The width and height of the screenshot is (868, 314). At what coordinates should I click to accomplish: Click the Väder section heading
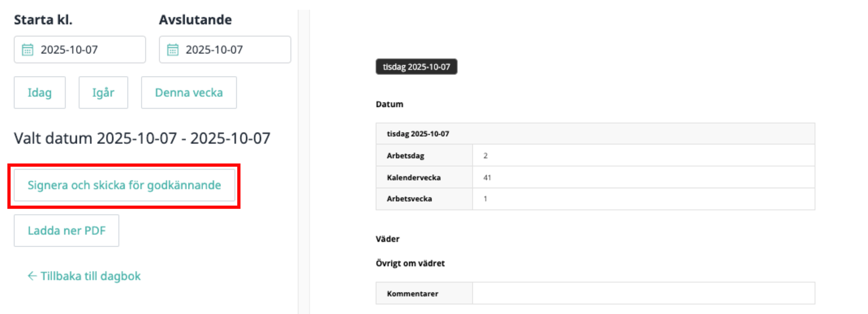click(x=387, y=239)
